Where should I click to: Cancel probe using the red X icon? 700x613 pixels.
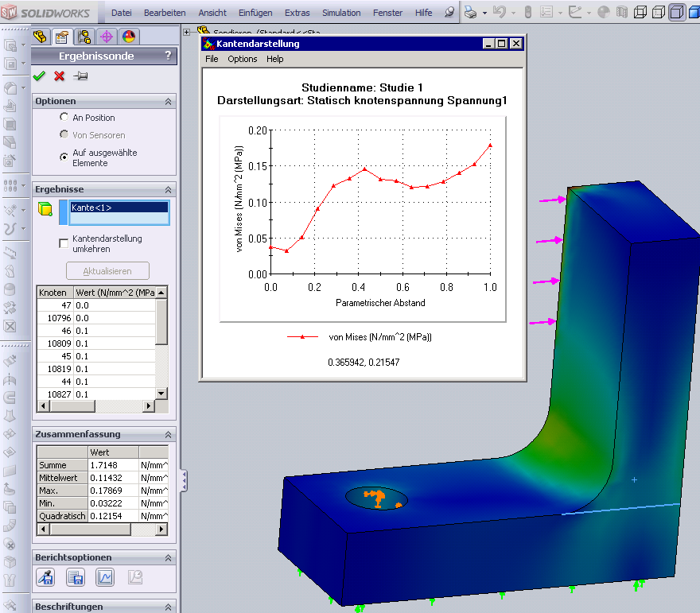59,76
